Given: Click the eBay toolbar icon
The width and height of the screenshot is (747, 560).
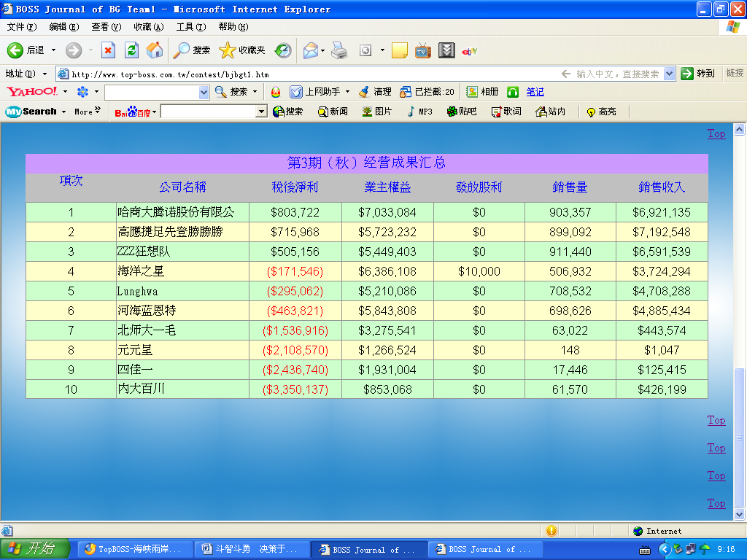Looking at the screenshot, I should tap(470, 50).
